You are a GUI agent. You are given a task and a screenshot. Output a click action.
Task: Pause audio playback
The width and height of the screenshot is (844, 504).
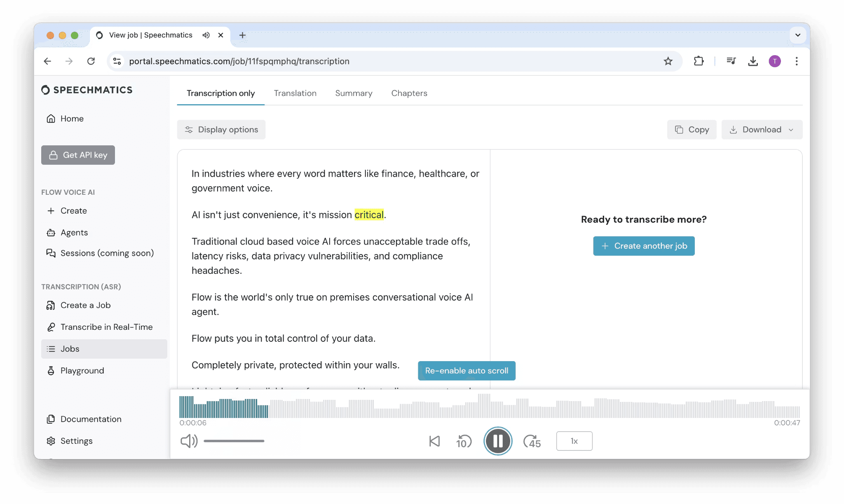pos(498,441)
